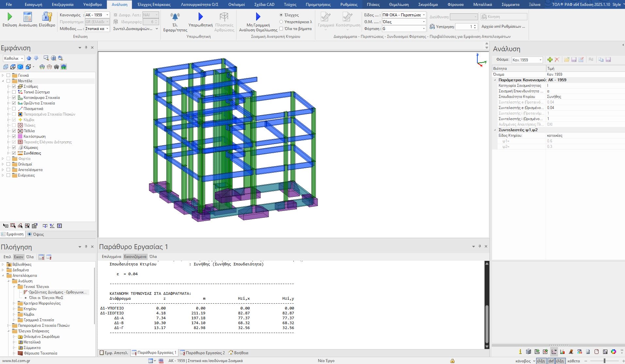This screenshot has width=625, height=364.
Task: Click the Όψεις panel tab button
Action: [36, 234]
